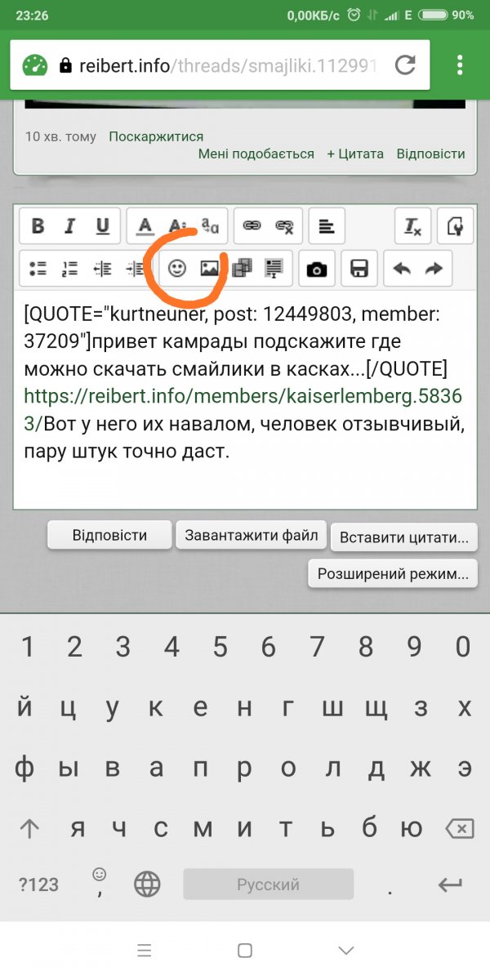490x980 pixels.
Task: Open the browser three-dot menu
Action: 460,65
